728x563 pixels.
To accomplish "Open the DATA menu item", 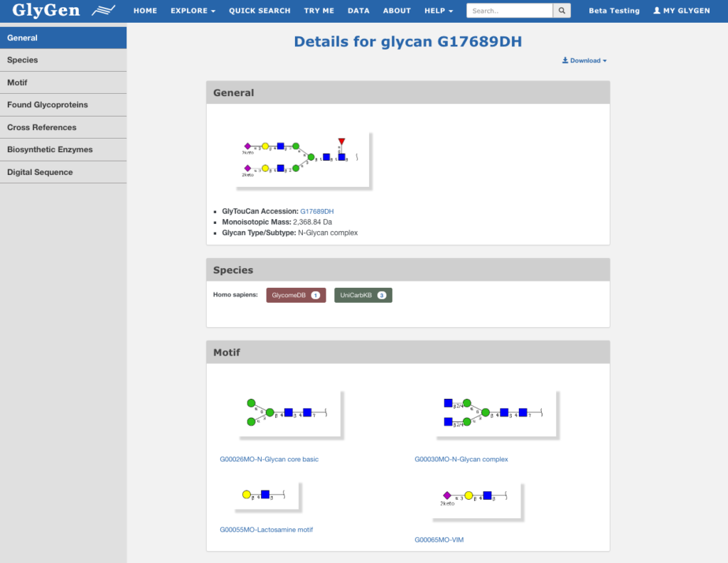I will [358, 10].
